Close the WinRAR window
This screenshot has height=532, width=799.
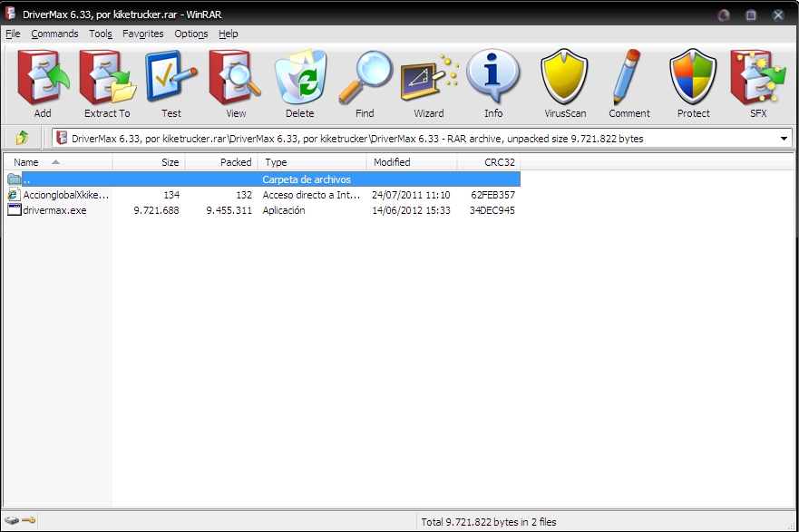778,15
